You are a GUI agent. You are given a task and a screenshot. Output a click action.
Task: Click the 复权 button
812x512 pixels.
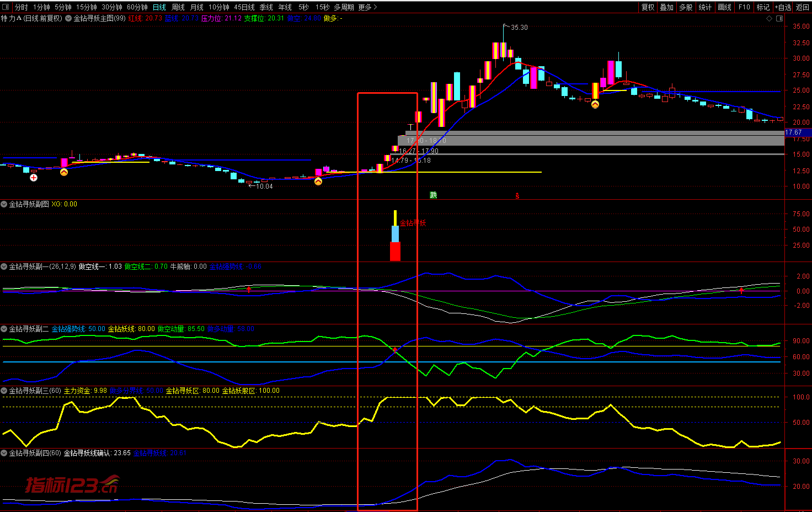coord(648,7)
